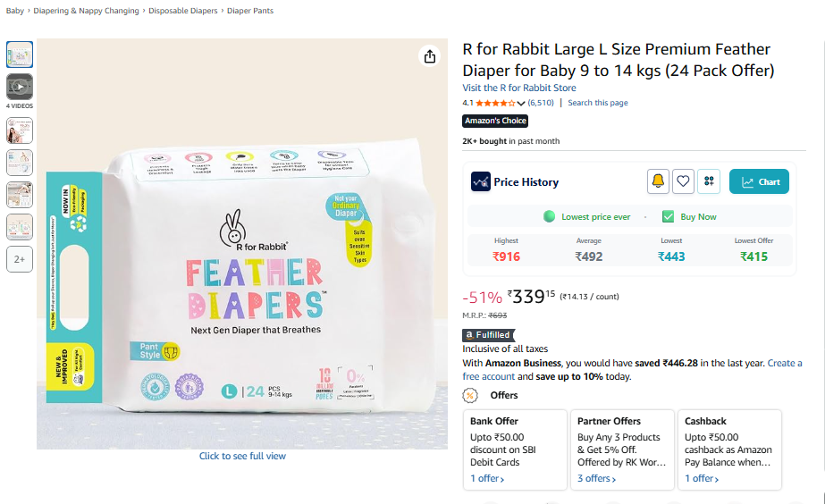
Task: Visit the R for Rabbit Store link
Action: pos(518,88)
